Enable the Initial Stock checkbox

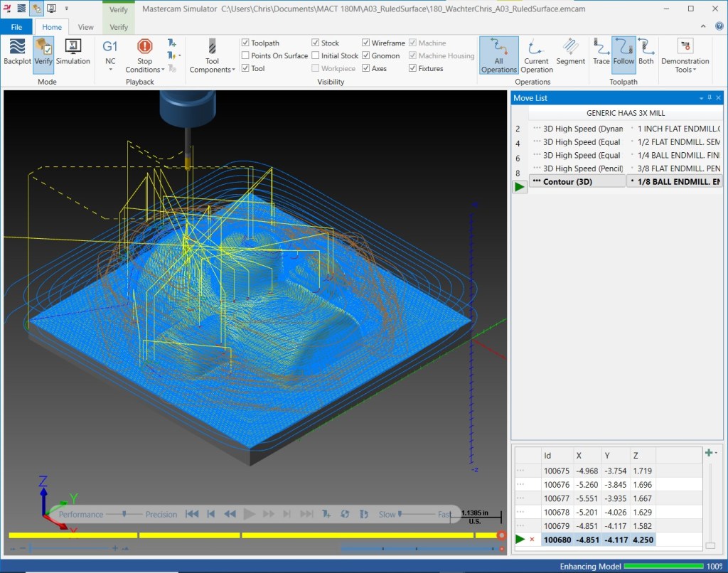[315, 55]
